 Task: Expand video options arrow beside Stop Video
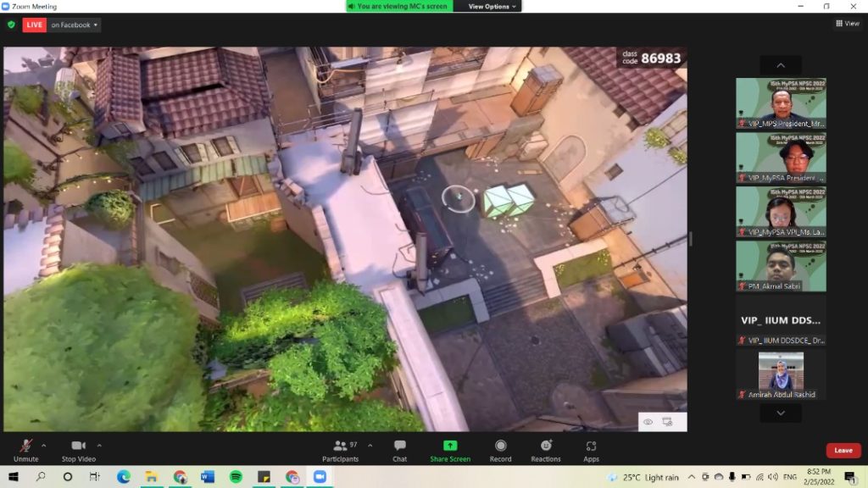pyautogui.click(x=99, y=445)
